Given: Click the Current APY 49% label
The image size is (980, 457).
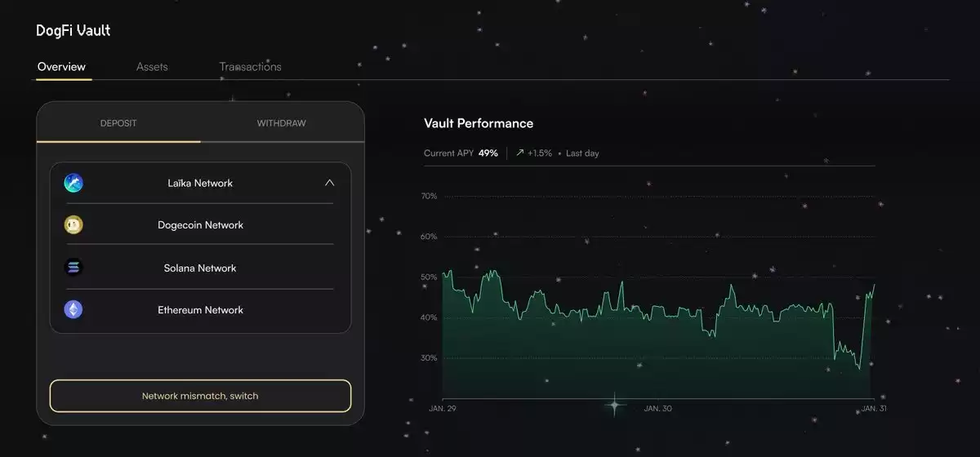Looking at the screenshot, I should pos(461,153).
